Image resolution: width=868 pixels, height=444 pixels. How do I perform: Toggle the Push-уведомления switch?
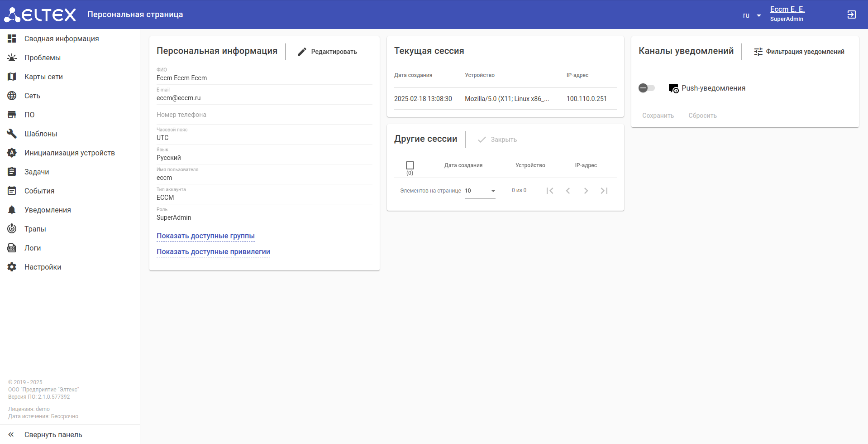point(646,88)
